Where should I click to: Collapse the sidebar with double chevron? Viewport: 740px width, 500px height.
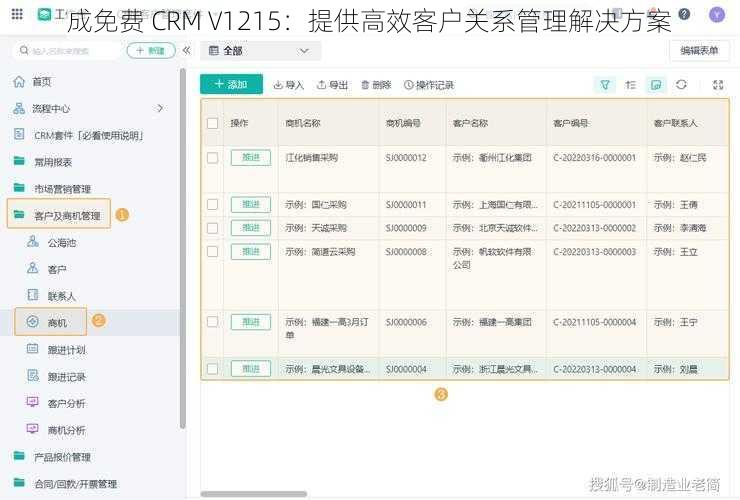pyautogui.click(x=186, y=51)
